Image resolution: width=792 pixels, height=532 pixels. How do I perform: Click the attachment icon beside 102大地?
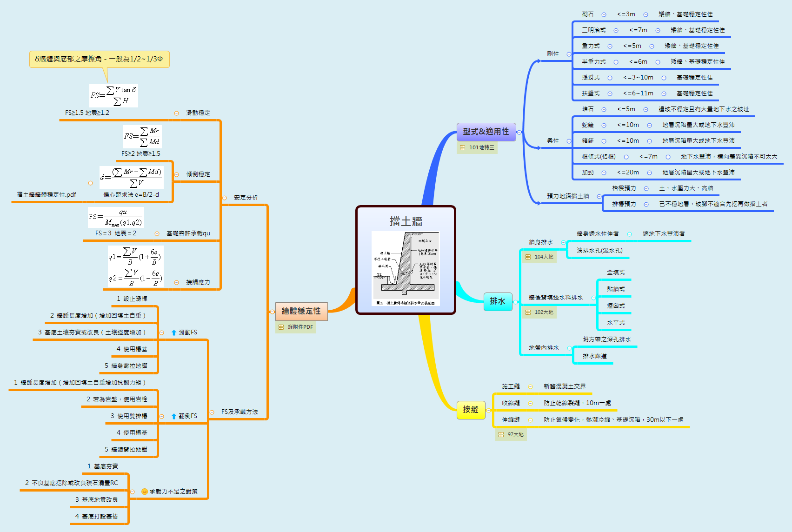coord(528,312)
